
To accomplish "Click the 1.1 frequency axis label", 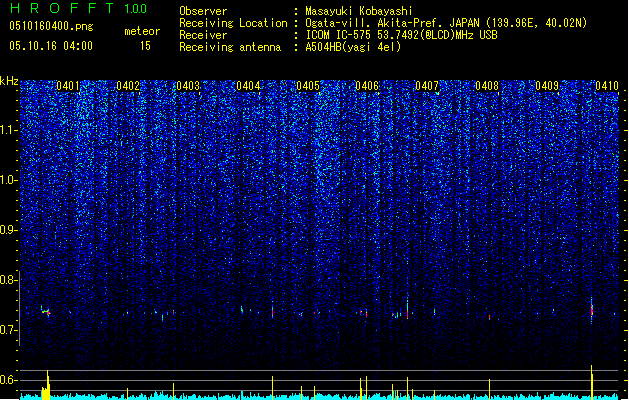I will pos(9,130).
